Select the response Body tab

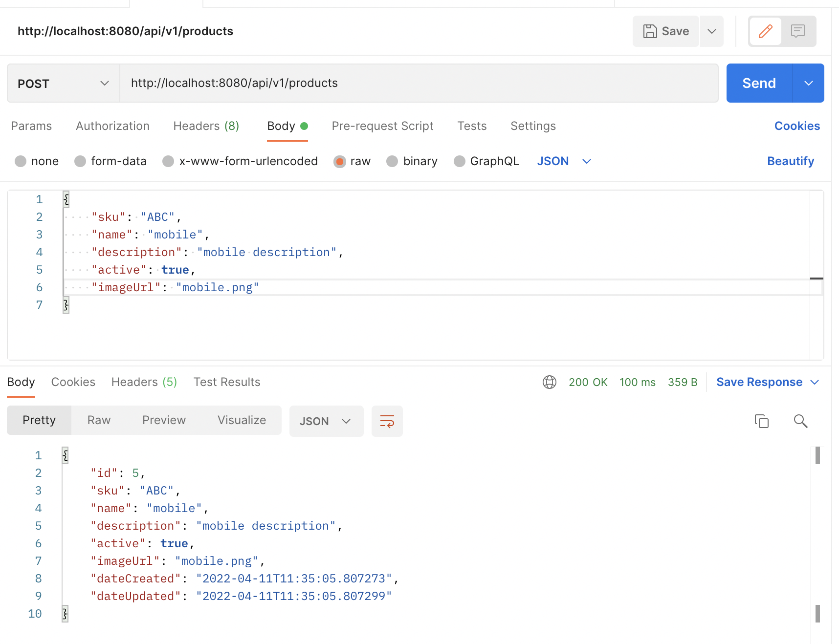21,382
